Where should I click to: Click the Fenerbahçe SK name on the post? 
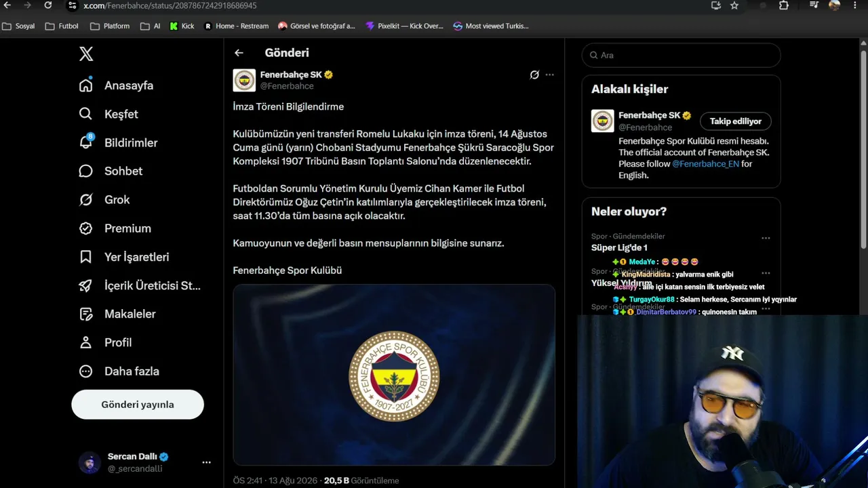[291, 75]
